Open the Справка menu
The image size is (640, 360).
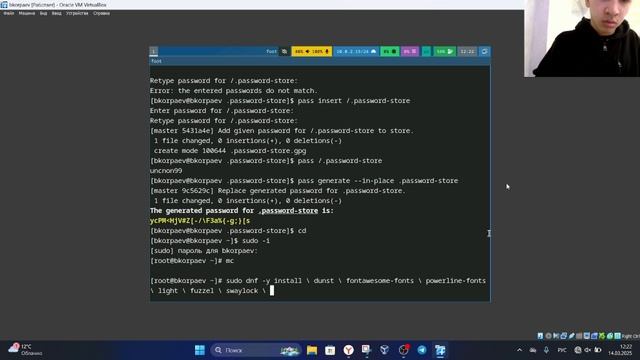tap(101, 13)
